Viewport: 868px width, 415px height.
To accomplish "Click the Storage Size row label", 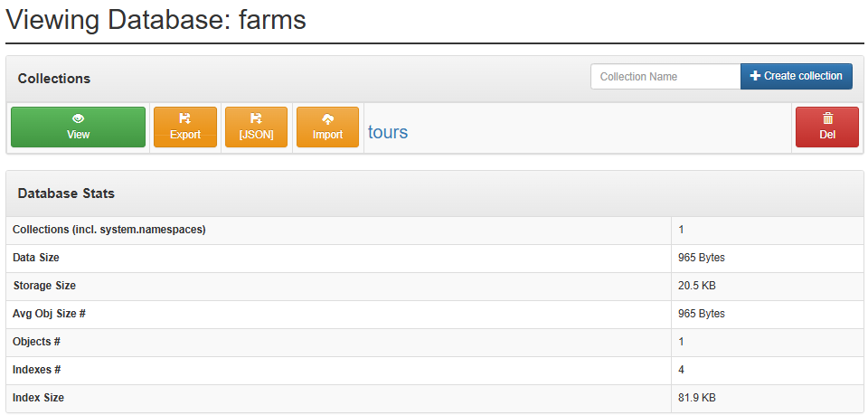I will [44, 286].
